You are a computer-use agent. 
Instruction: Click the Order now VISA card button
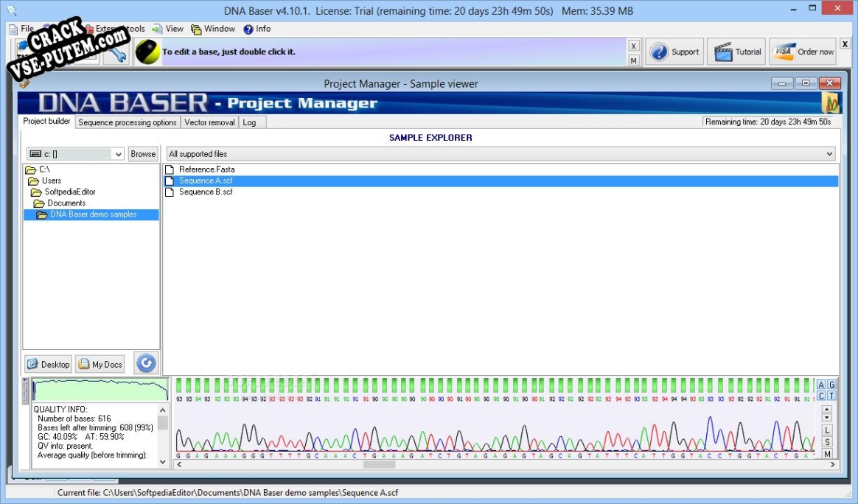[803, 52]
